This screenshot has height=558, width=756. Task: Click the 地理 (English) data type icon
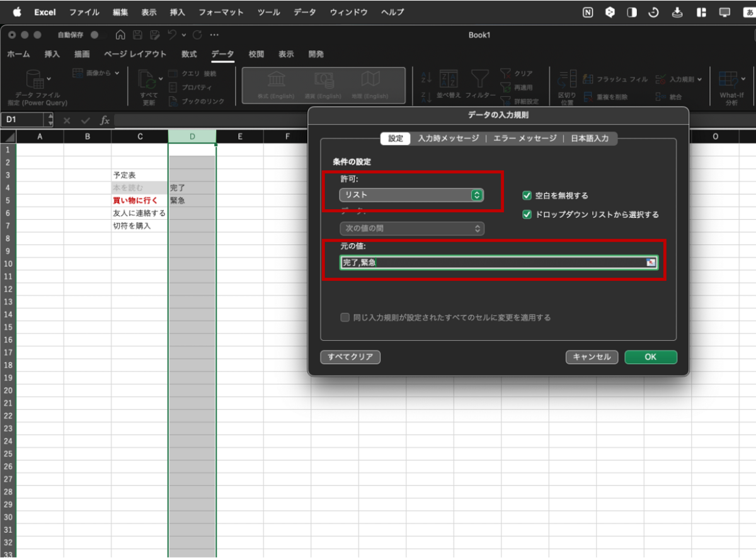(x=370, y=79)
